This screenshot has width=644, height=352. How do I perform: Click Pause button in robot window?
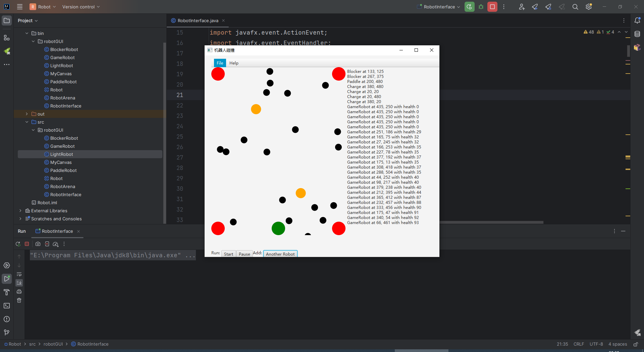click(x=245, y=254)
